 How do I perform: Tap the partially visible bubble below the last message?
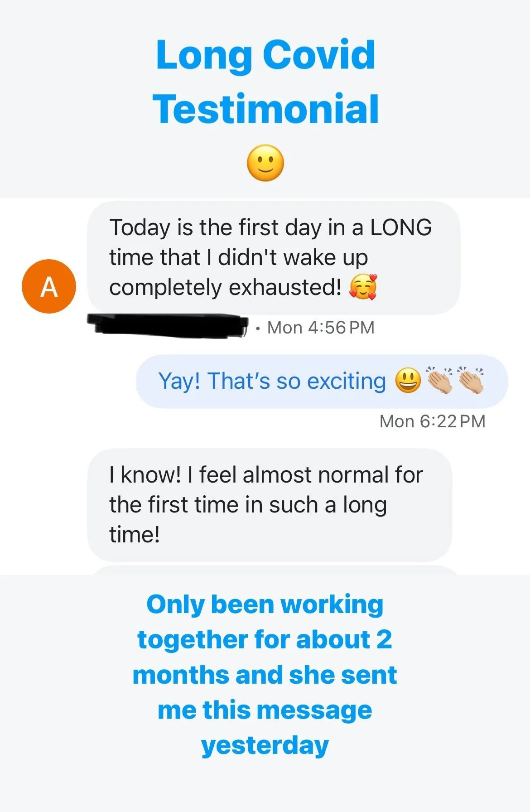pos(274,570)
